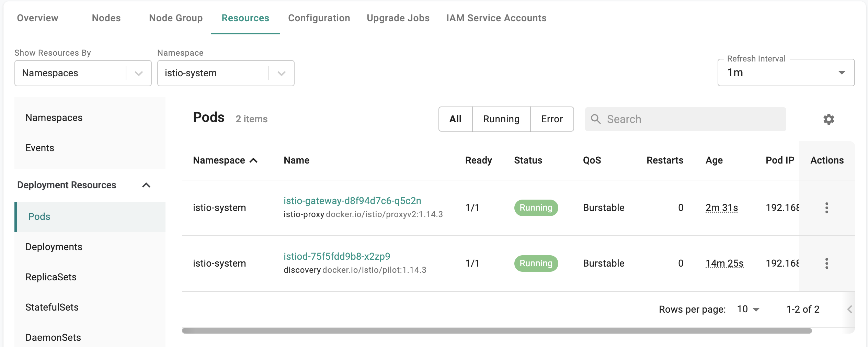The width and height of the screenshot is (868, 347).
Task: Sort by Age column header
Action: coord(714,160)
